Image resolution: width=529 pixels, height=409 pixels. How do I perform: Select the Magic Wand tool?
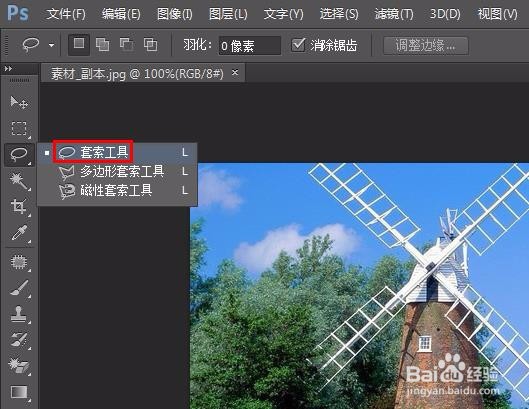coord(19,181)
